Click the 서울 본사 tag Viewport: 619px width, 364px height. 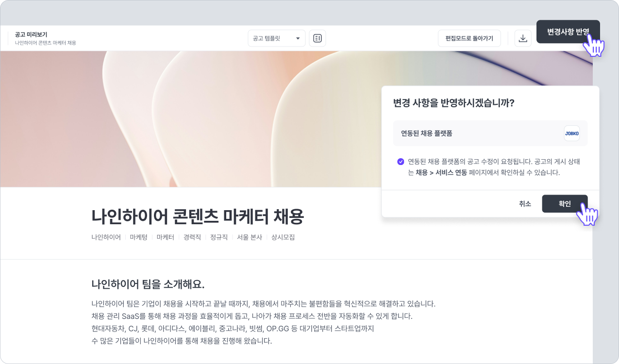pyautogui.click(x=250, y=237)
